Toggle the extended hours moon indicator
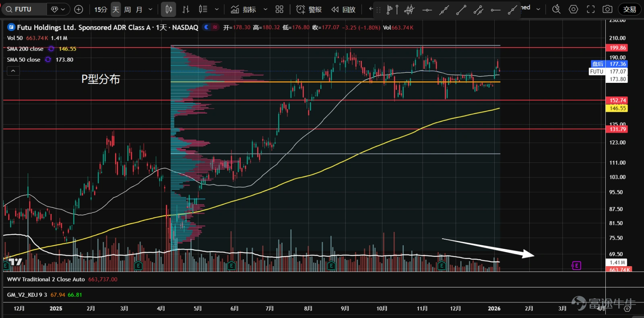 (206, 27)
